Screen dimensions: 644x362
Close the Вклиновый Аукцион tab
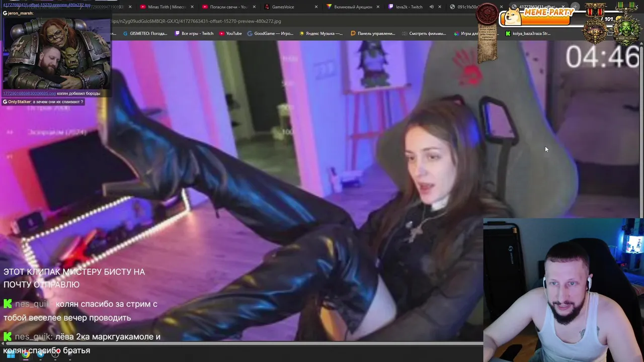point(378,7)
